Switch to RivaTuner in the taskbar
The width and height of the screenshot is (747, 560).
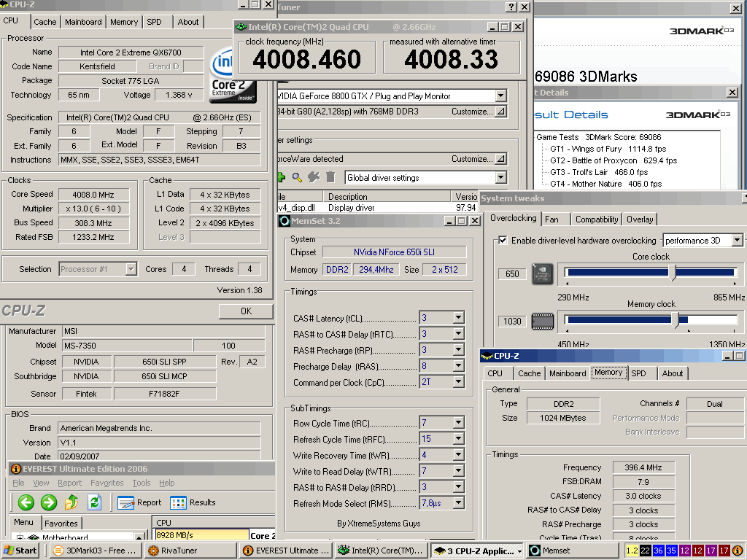(x=189, y=551)
